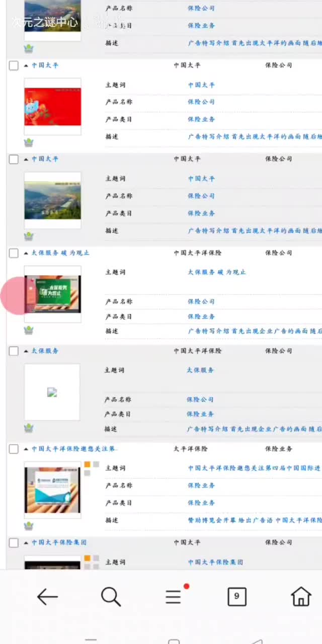Screen dimensions: 322x644
Task: Open 描述 link 赞助博览会开幕 给出广告语
Action: [255, 520]
